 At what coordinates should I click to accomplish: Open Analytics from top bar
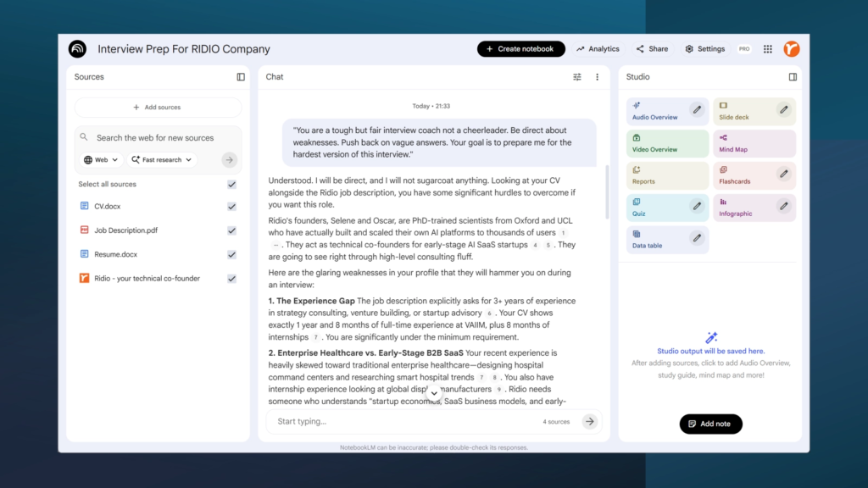point(598,49)
